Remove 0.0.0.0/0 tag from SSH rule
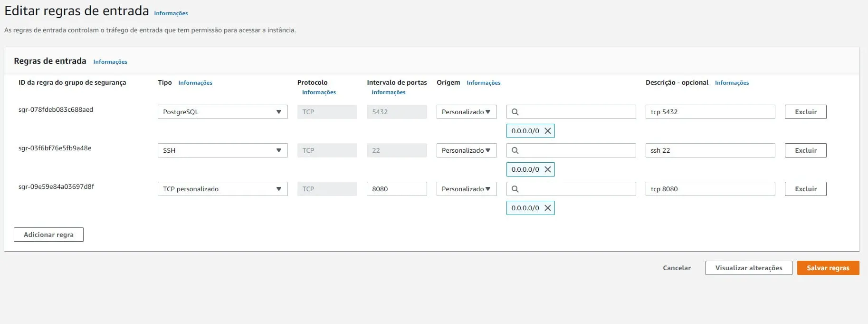868x324 pixels. (547, 169)
